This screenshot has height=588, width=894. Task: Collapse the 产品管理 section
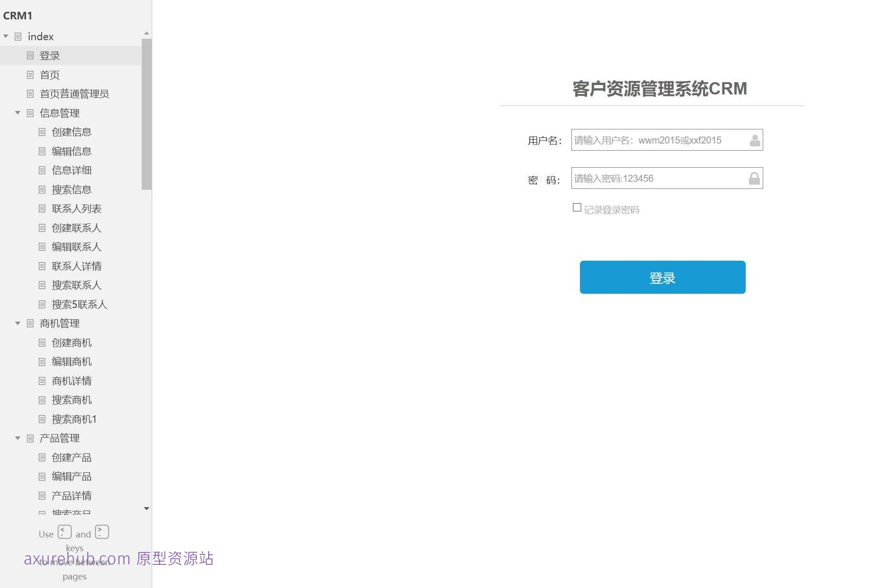tap(18, 438)
